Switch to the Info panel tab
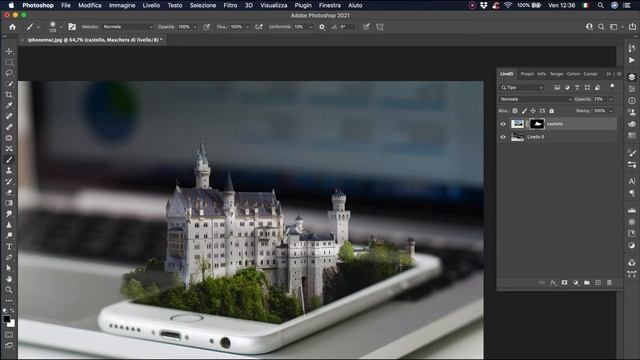This screenshot has height=360, width=640. [542, 74]
